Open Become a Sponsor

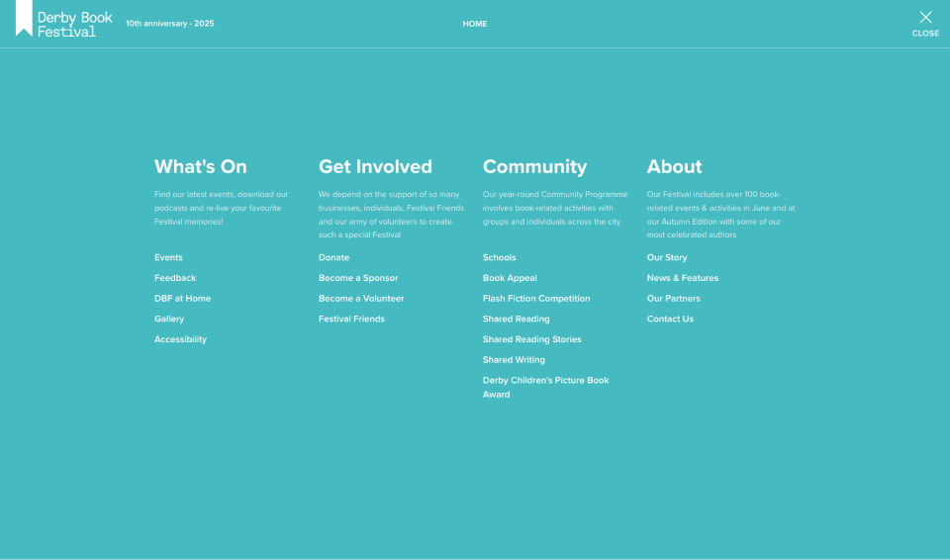coord(358,278)
